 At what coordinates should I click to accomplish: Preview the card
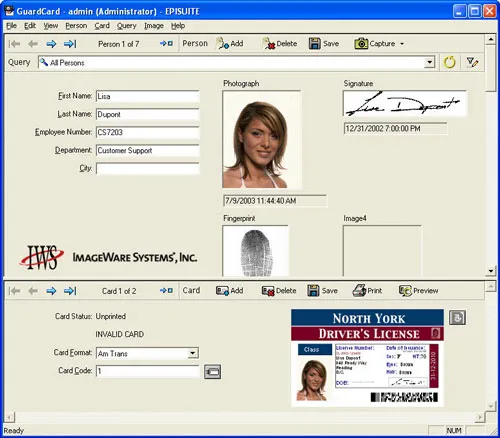419,291
